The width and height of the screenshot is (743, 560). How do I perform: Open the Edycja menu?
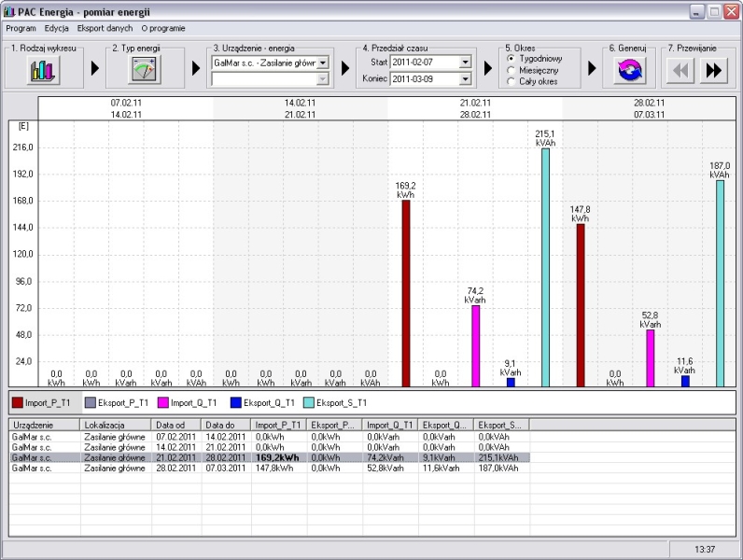pos(57,28)
